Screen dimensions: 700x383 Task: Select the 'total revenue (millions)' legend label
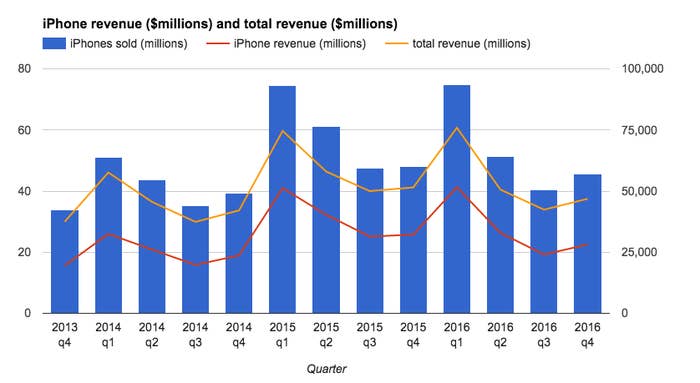pyautogui.click(x=471, y=44)
